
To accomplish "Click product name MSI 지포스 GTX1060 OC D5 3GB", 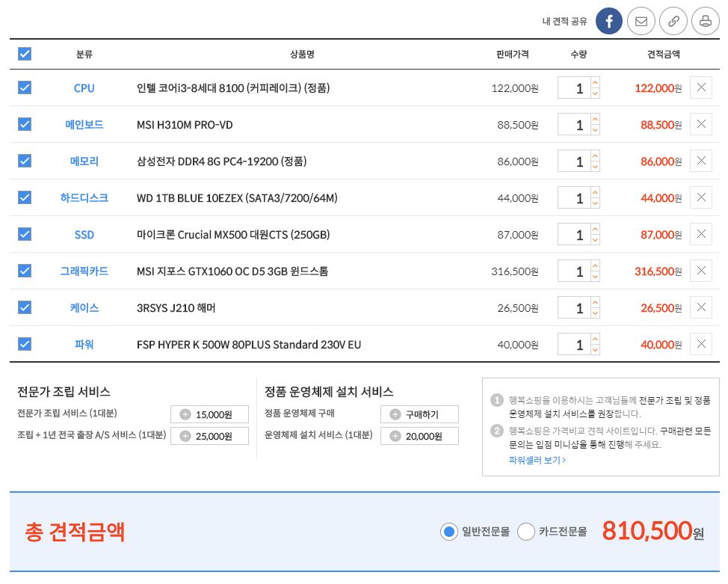I will tap(232, 271).
